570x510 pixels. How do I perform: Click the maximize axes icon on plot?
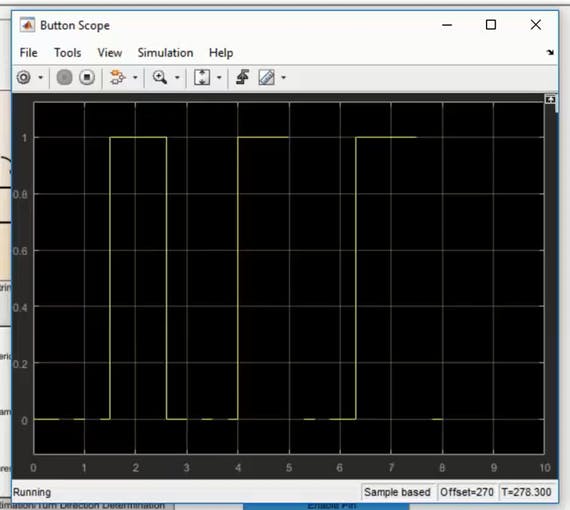point(550,99)
